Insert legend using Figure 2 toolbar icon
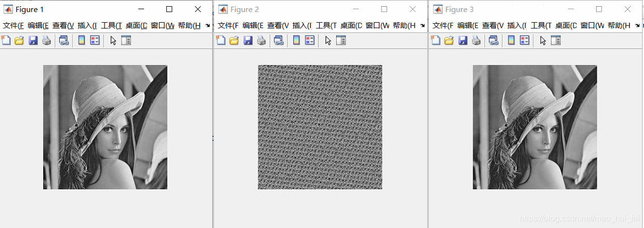Image resolution: width=644 pixels, height=228 pixels. click(309, 40)
